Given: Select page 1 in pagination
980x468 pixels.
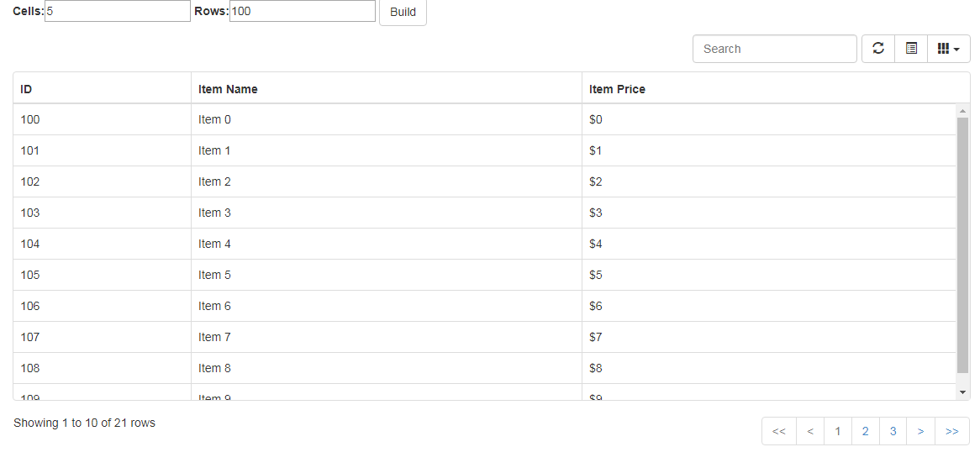Looking at the screenshot, I should point(837,431).
